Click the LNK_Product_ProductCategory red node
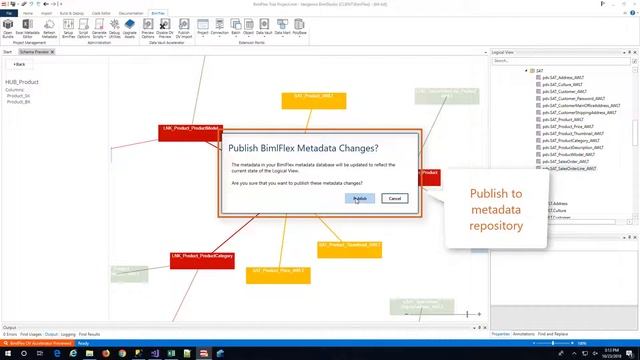The height and width of the screenshot is (360, 640). coord(202,261)
